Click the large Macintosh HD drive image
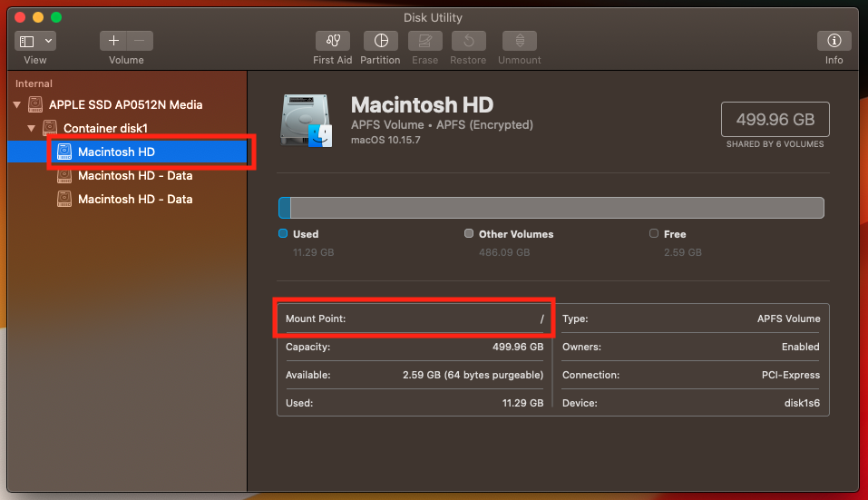Viewport: 868px width, 500px height. click(307, 120)
